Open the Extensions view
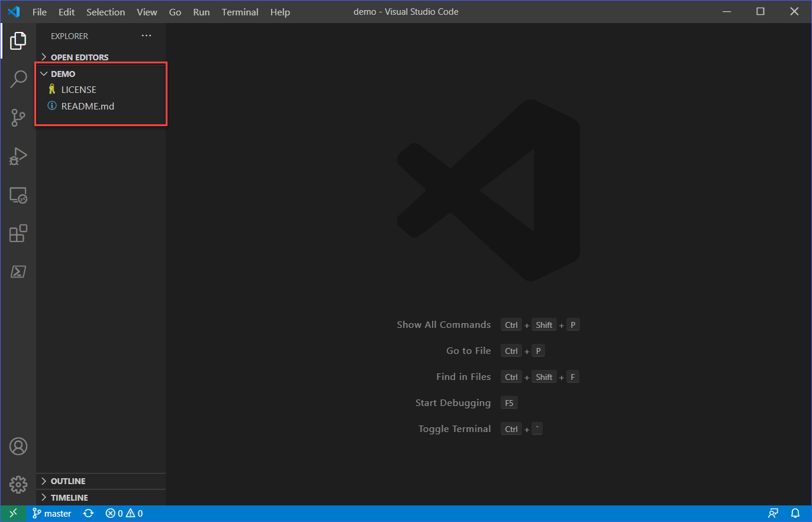The height and width of the screenshot is (522, 812). tap(18, 233)
